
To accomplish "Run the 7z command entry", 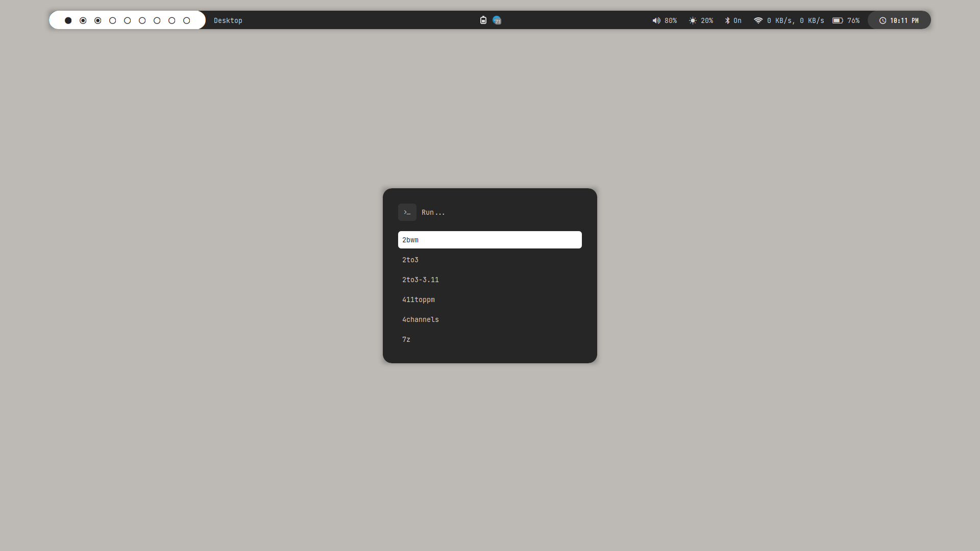I will tap(406, 340).
